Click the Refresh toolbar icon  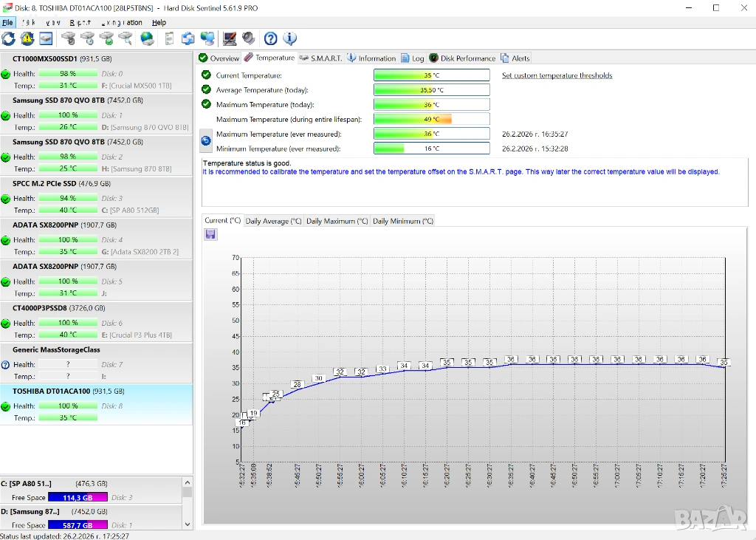[x=8, y=38]
